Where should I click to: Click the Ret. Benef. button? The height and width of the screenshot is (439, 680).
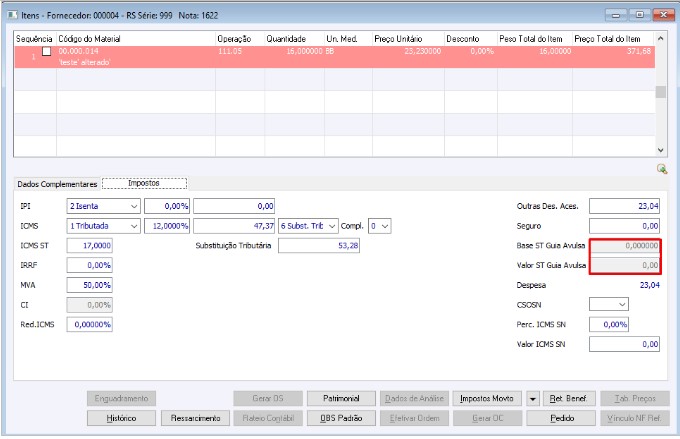(x=569, y=398)
